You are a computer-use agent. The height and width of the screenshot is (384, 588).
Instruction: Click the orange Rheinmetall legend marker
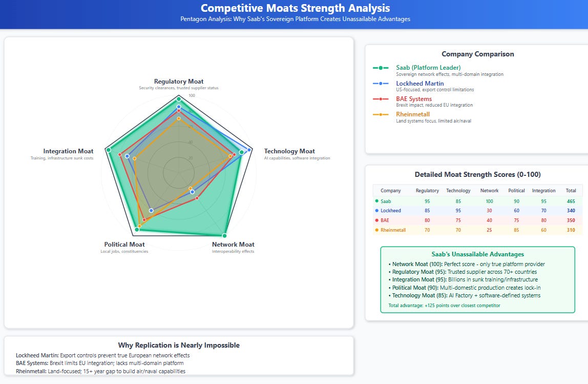381,114
